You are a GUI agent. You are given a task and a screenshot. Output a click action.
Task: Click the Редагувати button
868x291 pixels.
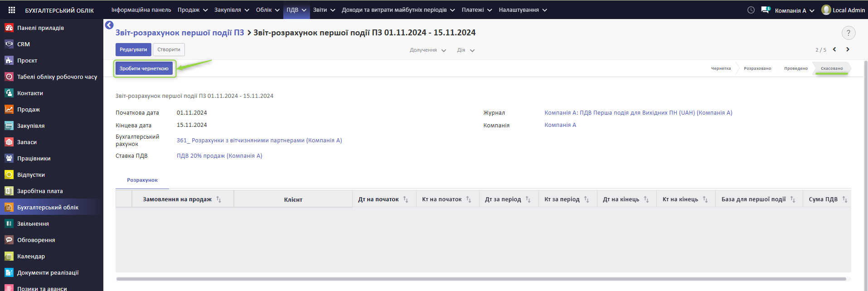pyautogui.click(x=133, y=49)
